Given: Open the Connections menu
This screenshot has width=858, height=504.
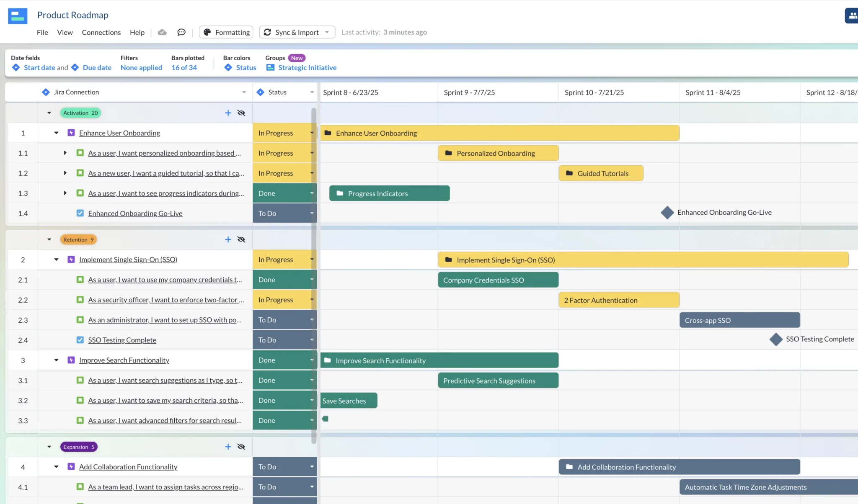Looking at the screenshot, I should click(101, 32).
